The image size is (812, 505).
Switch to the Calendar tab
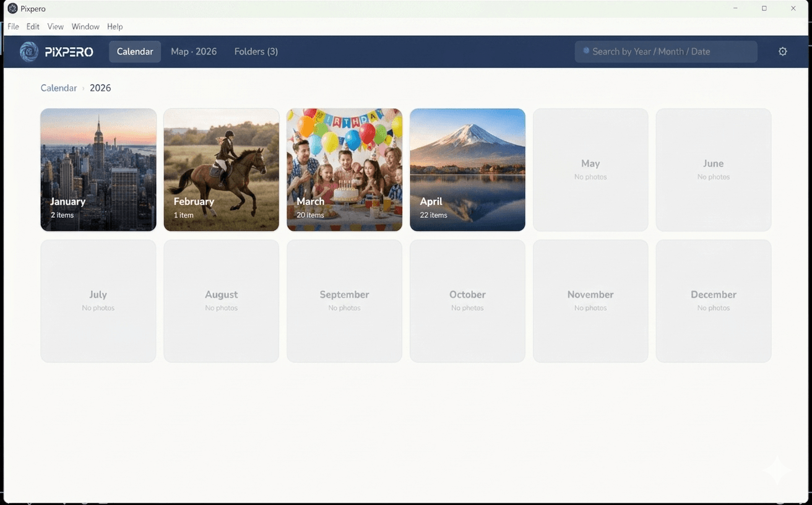point(135,51)
